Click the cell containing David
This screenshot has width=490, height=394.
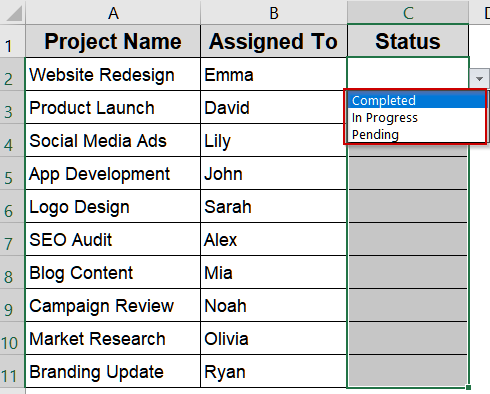(x=274, y=107)
